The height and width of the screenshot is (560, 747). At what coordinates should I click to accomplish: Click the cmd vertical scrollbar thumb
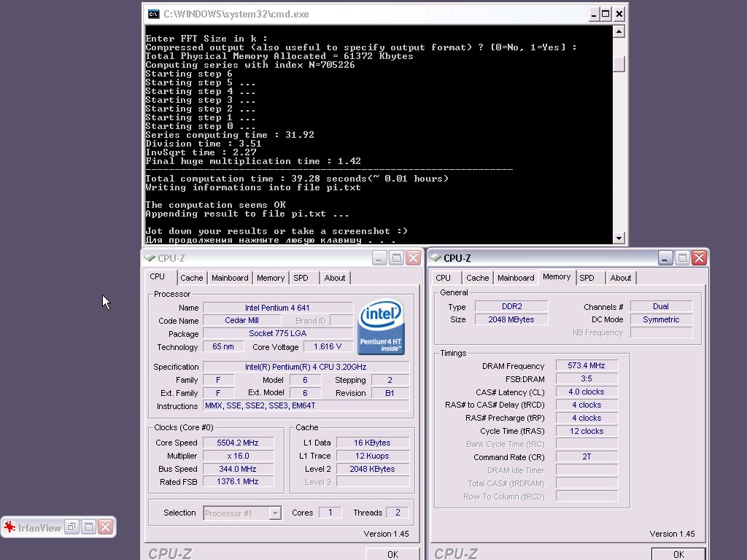[619, 64]
